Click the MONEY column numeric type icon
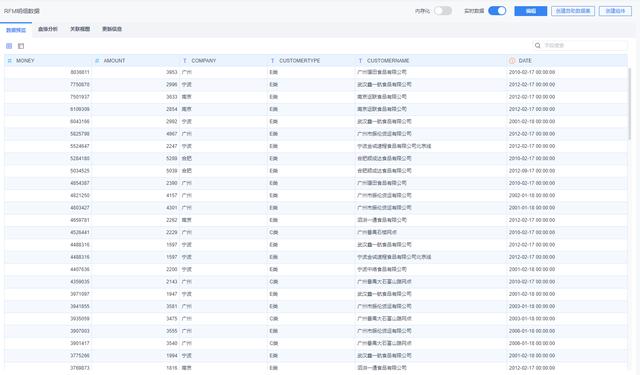This screenshot has width=640, height=375. pos(10,60)
